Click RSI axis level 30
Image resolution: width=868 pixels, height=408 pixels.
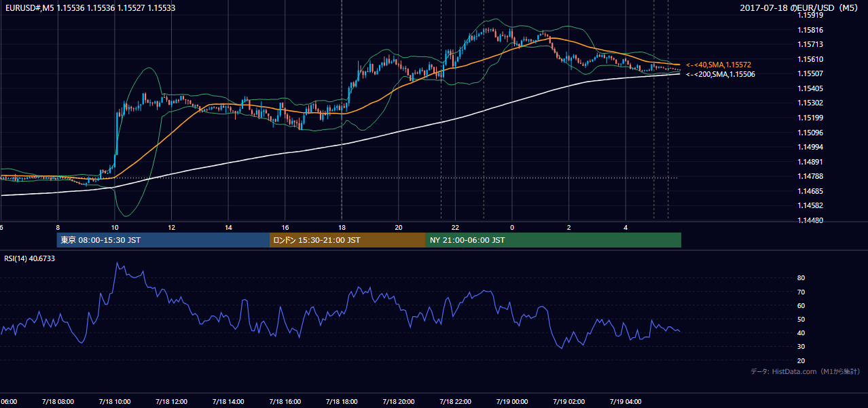tap(801, 347)
